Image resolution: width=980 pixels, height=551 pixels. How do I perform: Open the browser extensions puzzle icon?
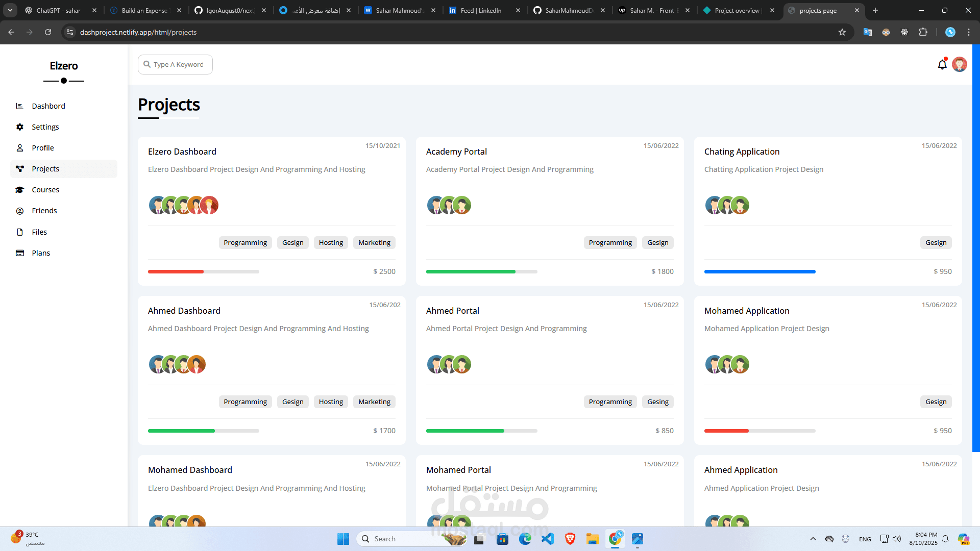pyautogui.click(x=923, y=32)
